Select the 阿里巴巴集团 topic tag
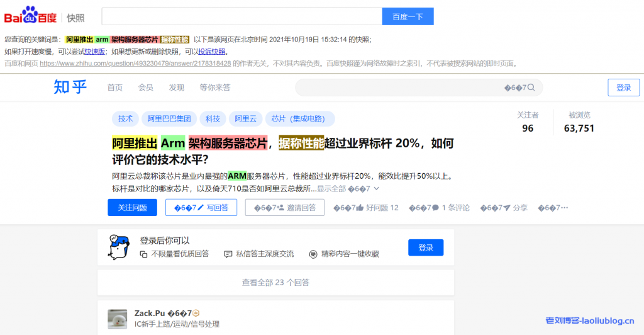This screenshot has width=644, height=335. point(169,119)
